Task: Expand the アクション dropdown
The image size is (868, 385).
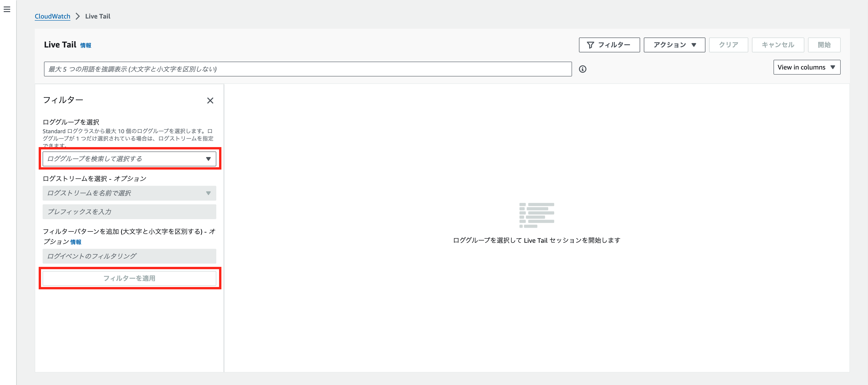Action: [x=674, y=44]
